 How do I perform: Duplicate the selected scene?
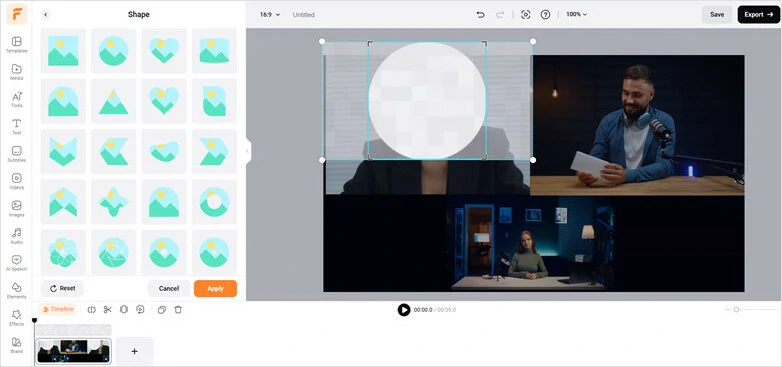pyautogui.click(x=162, y=310)
